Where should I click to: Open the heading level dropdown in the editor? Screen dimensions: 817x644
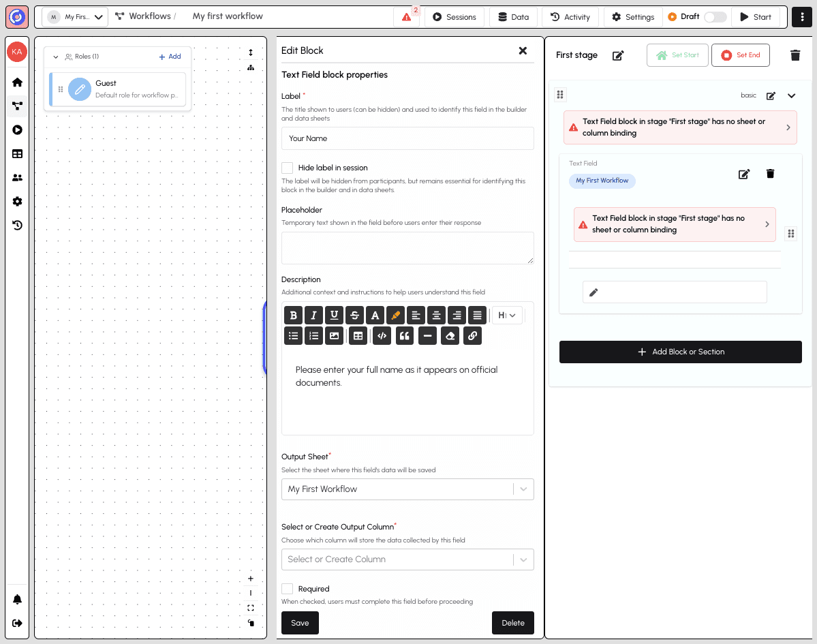(506, 315)
